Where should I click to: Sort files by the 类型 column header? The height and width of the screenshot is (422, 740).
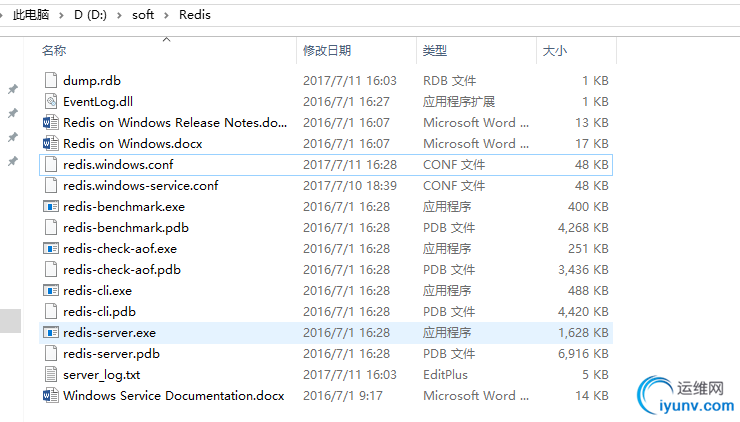(435, 51)
